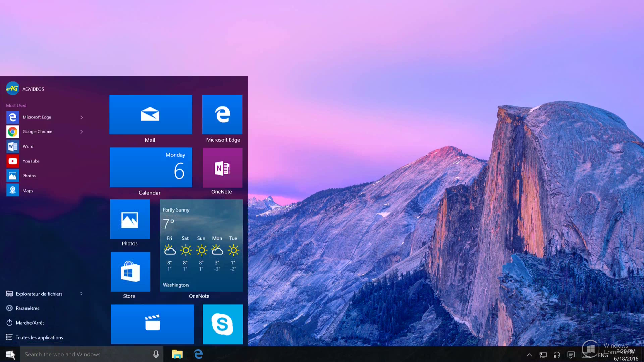Click the Search web and Windows field

click(91, 354)
